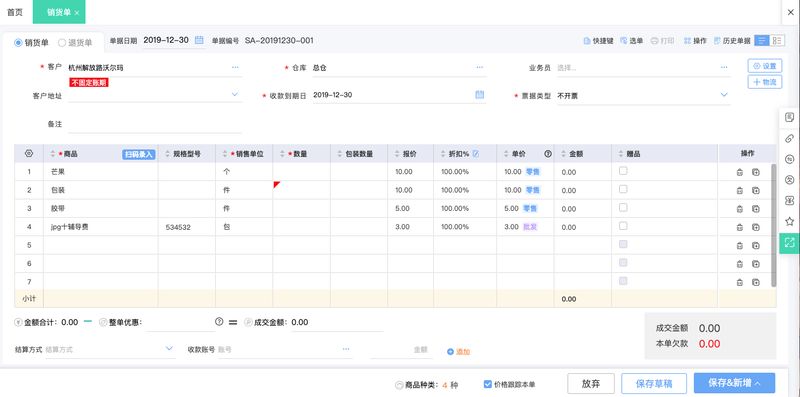800x397 pixels.
Task: Insert a row after 胶带 row
Action: [756, 209]
